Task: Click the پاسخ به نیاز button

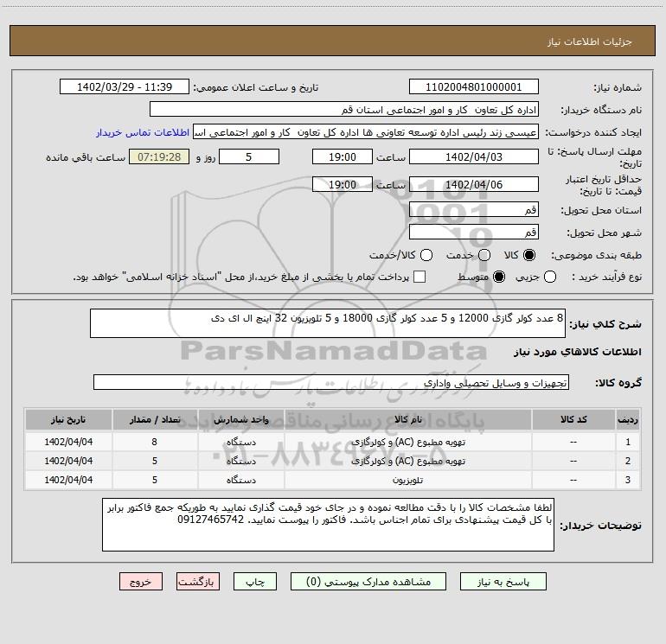Action: (x=503, y=582)
